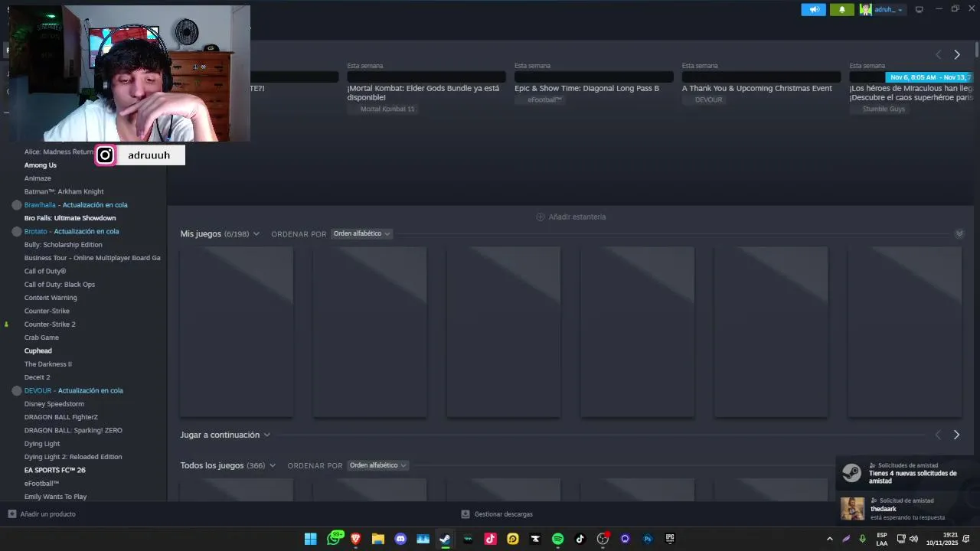This screenshot has width=980, height=551.
Task: Select Animaze in library list
Action: [x=38, y=178]
